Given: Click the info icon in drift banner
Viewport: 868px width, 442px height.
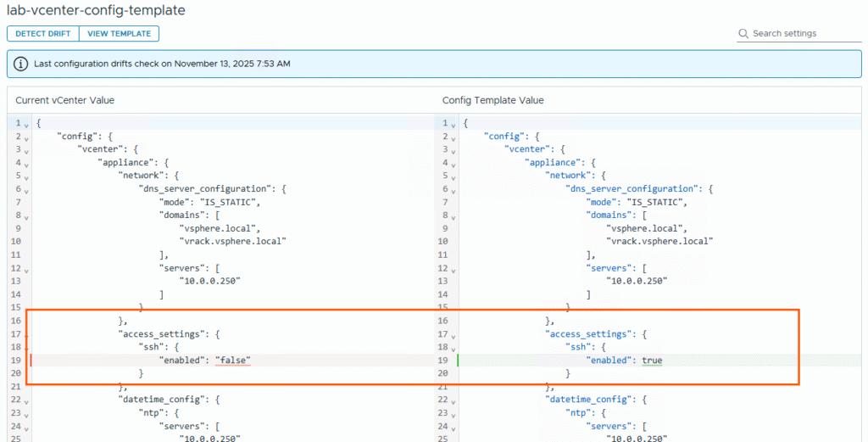Looking at the screenshot, I should [21, 64].
